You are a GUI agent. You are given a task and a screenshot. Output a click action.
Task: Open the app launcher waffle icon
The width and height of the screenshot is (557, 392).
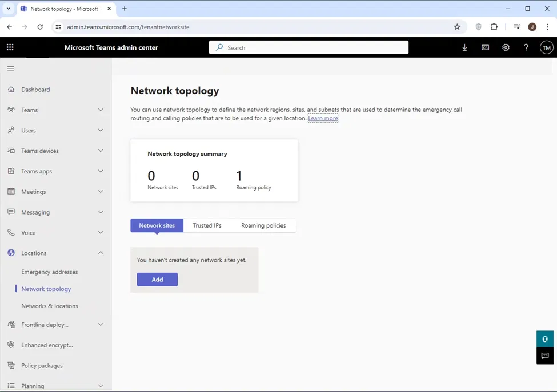(x=10, y=47)
